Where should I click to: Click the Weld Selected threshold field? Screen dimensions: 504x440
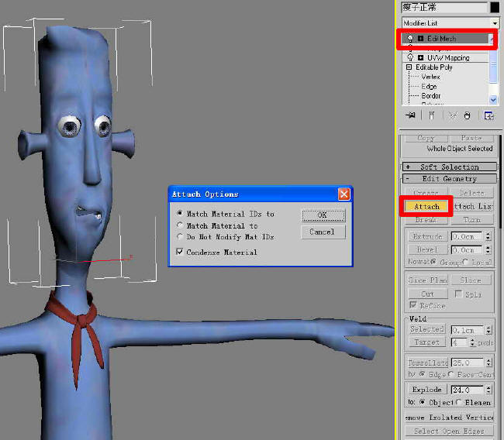[467, 329]
